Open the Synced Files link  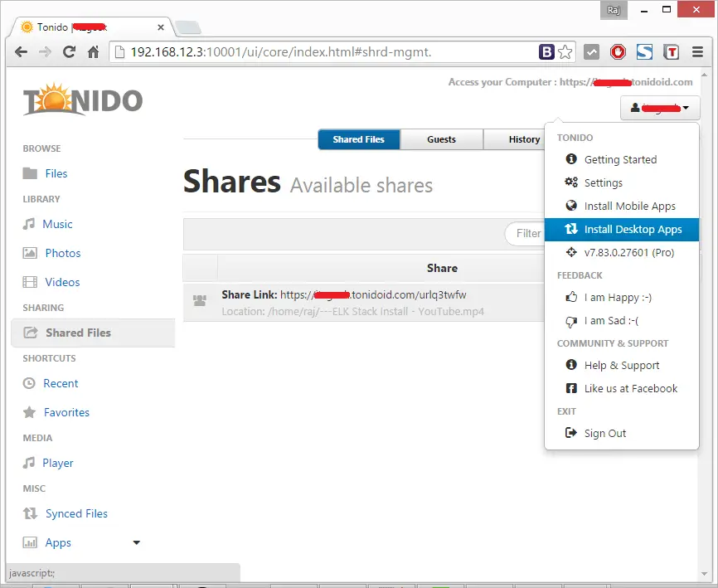(76, 514)
